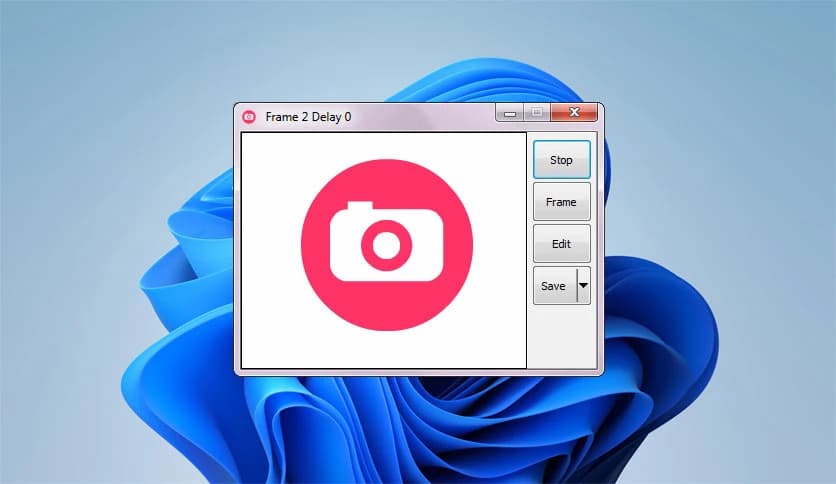Add a frame using the Frame button
This screenshot has height=484, width=836.
561,201
